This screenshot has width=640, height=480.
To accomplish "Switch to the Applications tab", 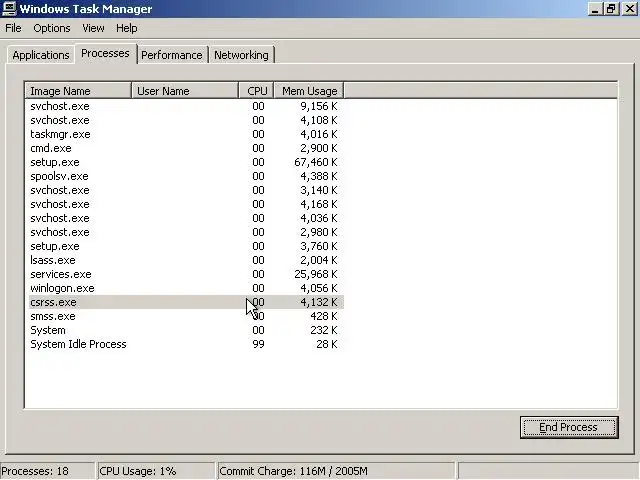I will click(40, 55).
